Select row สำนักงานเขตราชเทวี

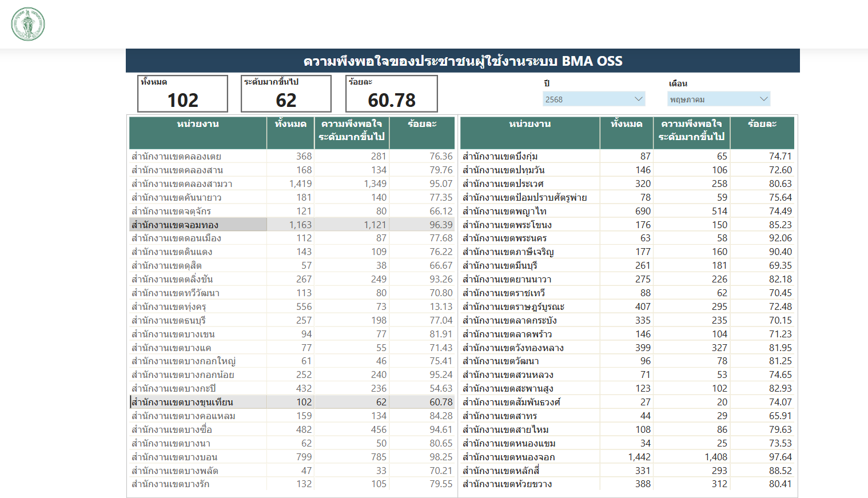[627, 293]
